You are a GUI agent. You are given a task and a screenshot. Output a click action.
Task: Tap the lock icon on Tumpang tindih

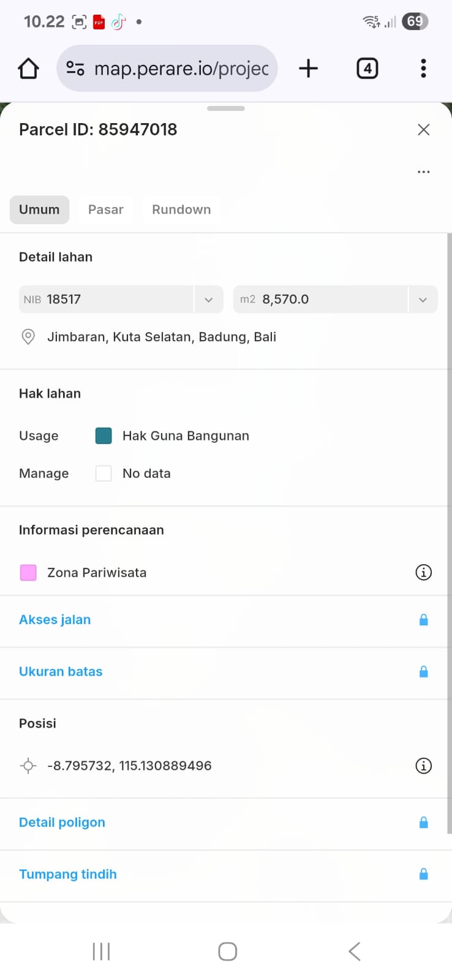[x=423, y=874]
